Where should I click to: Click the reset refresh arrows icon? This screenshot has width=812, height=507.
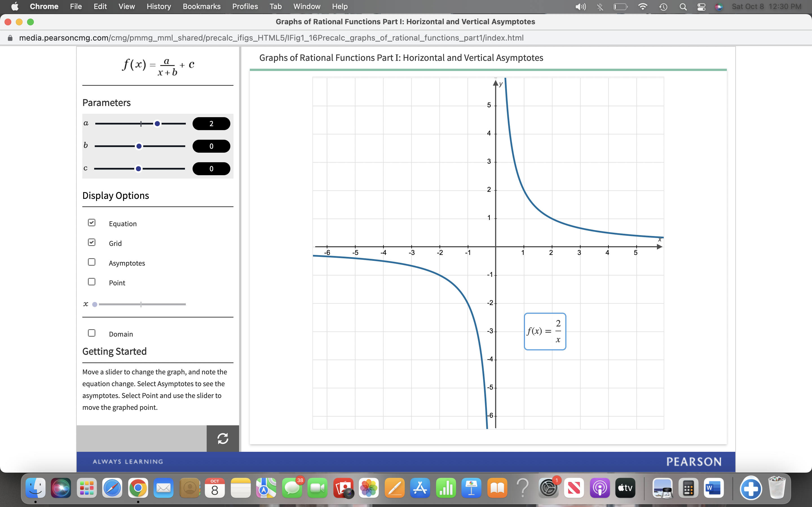[x=223, y=438]
